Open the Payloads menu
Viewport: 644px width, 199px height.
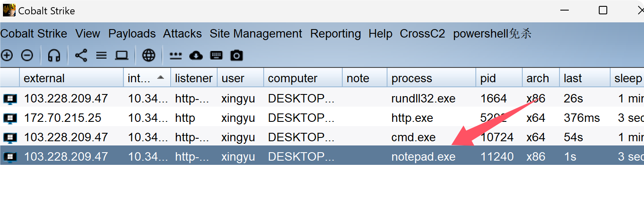(132, 34)
